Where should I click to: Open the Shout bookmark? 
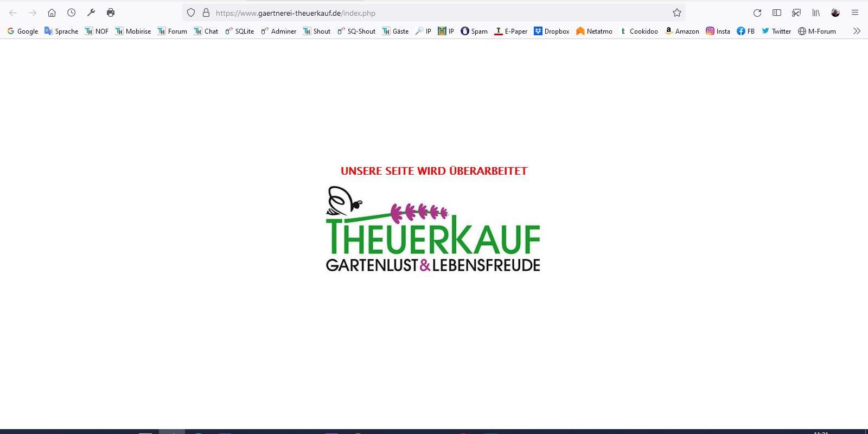pos(317,31)
